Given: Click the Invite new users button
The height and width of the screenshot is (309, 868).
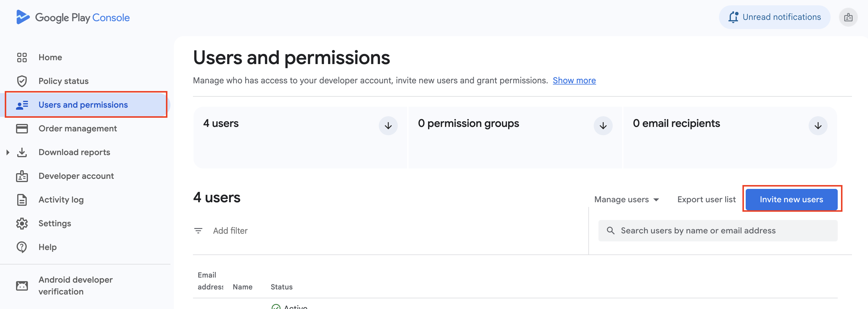Looking at the screenshot, I should [x=791, y=200].
